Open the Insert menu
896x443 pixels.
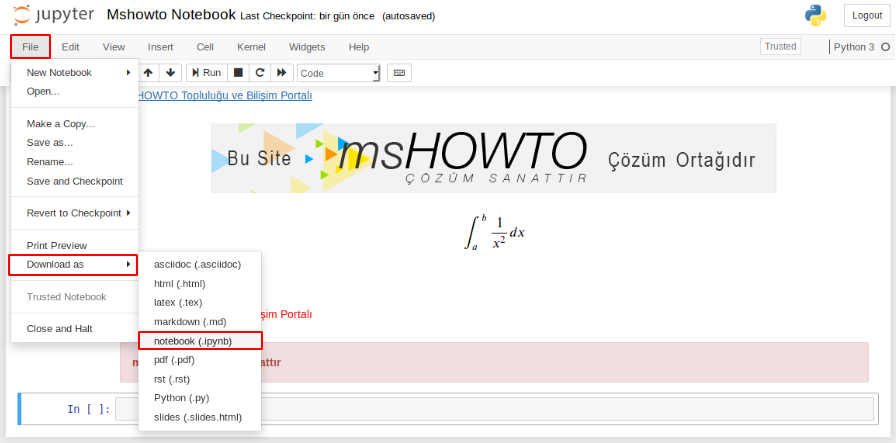pyautogui.click(x=161, y=47)
